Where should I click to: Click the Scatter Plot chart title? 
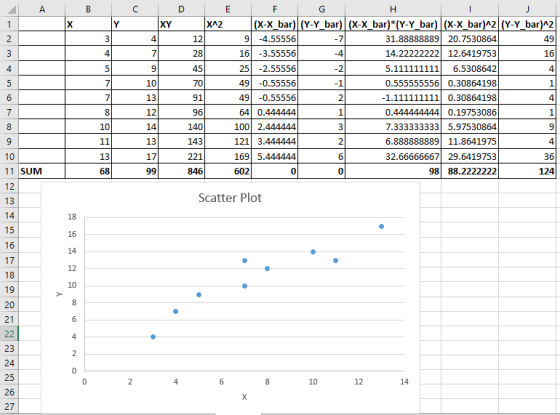(230, 198)
